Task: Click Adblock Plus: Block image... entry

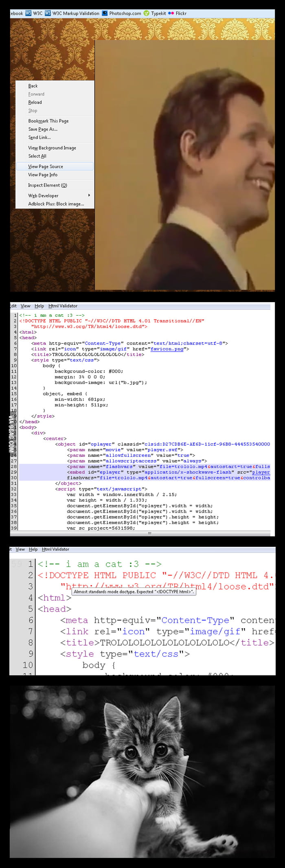Action: (x=56, y=204)
